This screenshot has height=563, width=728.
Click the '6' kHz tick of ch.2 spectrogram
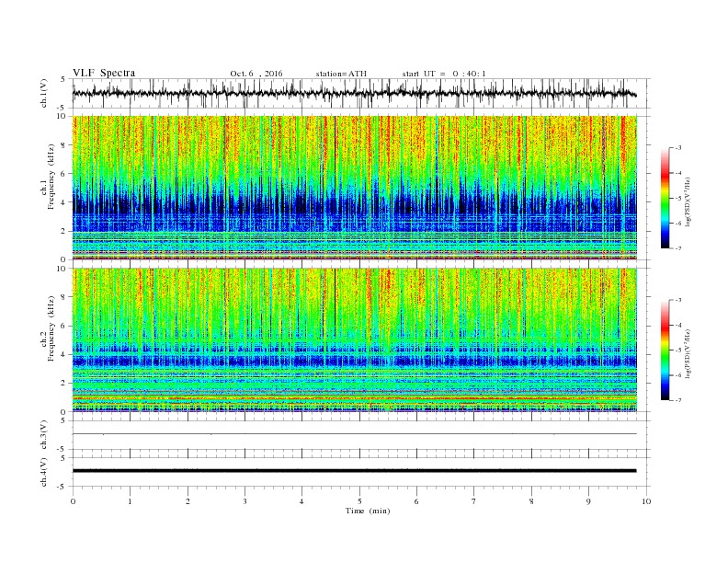[x=63, y=326]
